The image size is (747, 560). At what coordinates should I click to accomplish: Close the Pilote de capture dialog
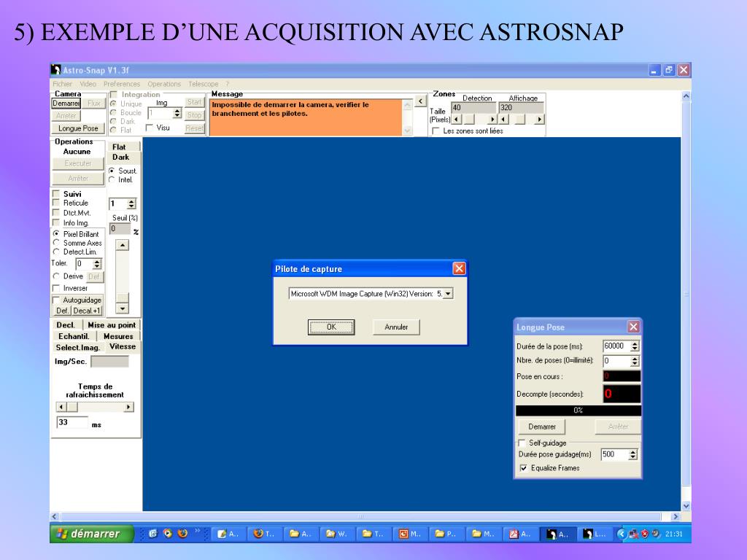click(x=459, y=268)
